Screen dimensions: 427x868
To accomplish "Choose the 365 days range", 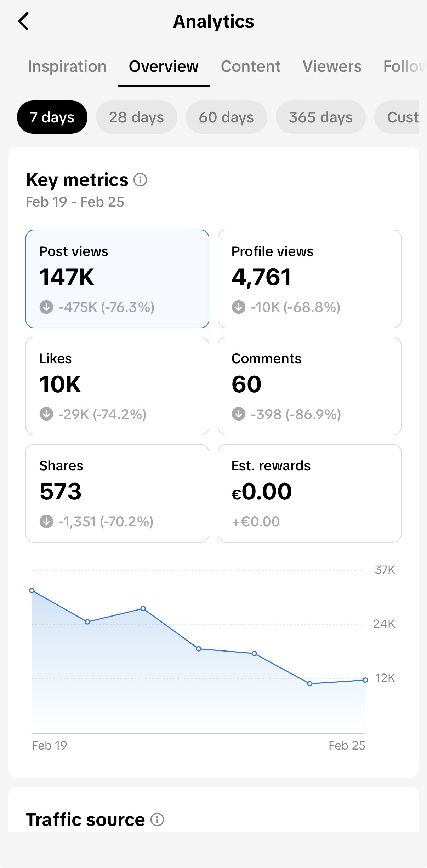I will coord(320,117).
